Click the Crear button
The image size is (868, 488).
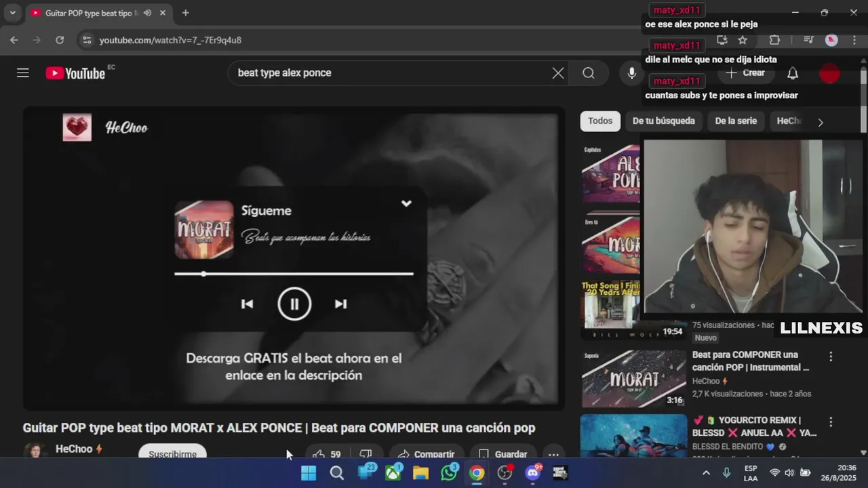[x=746, y=73]
